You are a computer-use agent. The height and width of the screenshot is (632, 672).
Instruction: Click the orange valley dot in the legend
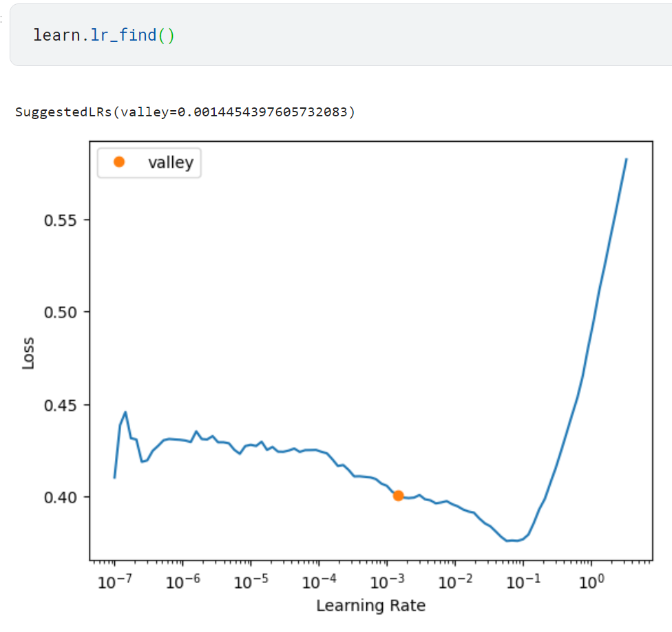point(119,162)
